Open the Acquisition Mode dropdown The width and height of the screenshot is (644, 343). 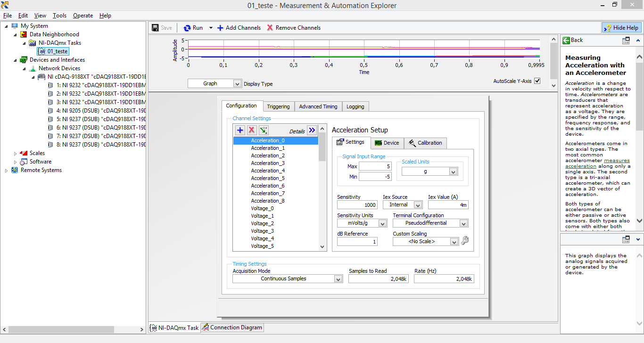(338, 279)
